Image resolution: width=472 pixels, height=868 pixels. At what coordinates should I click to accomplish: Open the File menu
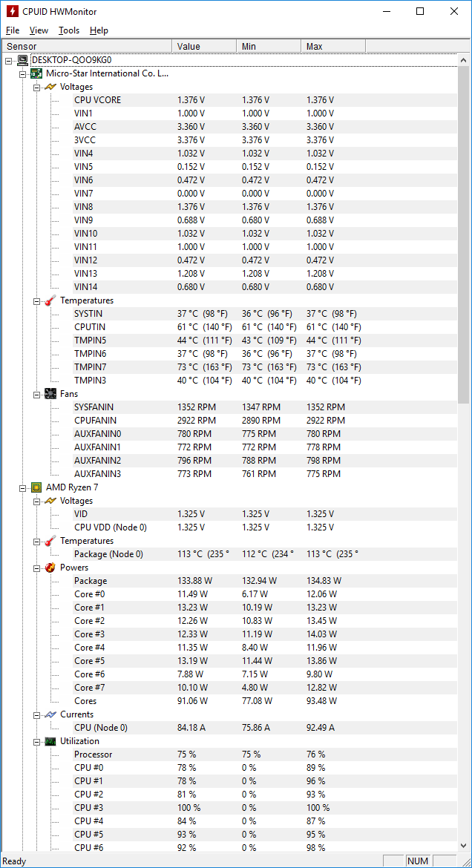pyautogui.click(x=13, y=30)
